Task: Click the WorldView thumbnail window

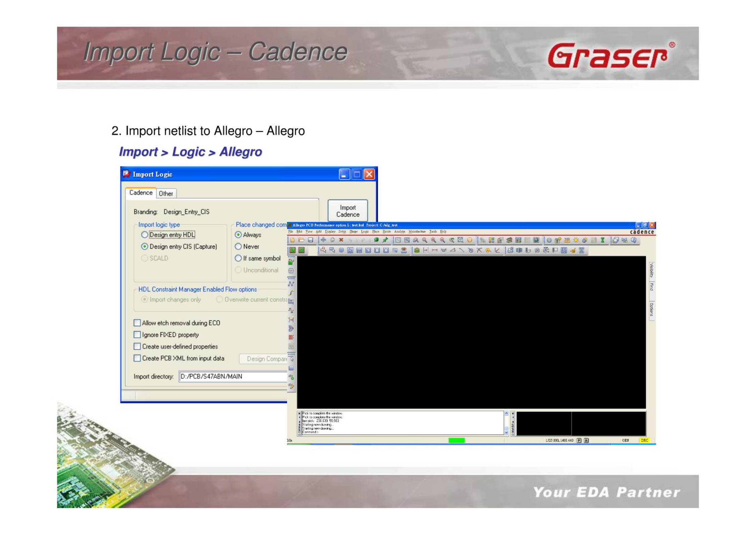Action: [581, 424]
